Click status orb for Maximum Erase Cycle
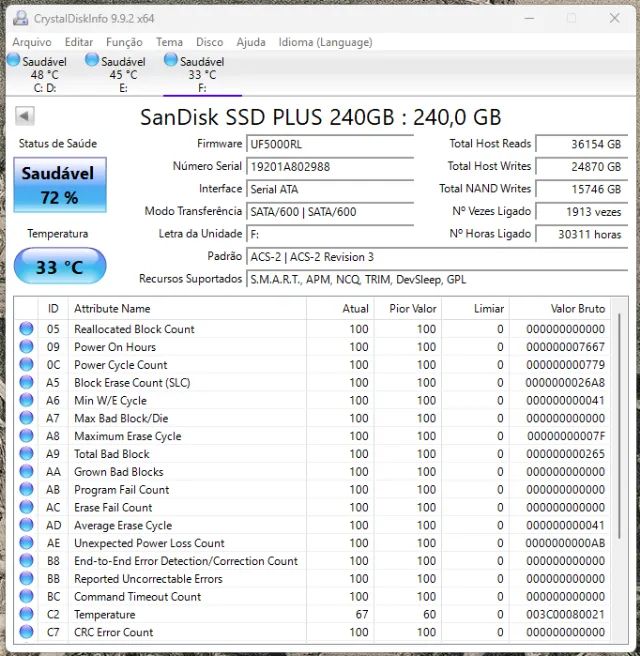 pyautogui.click(x=26, y=436)
